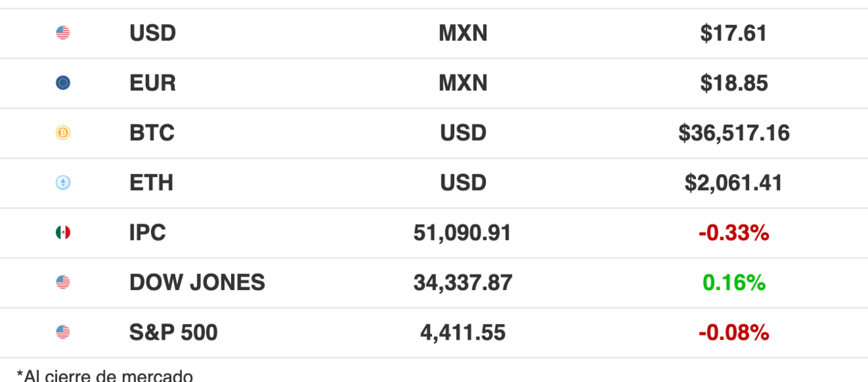Click the orange Bitcoin icon
The image size is (868, 382).
(63, 133)
